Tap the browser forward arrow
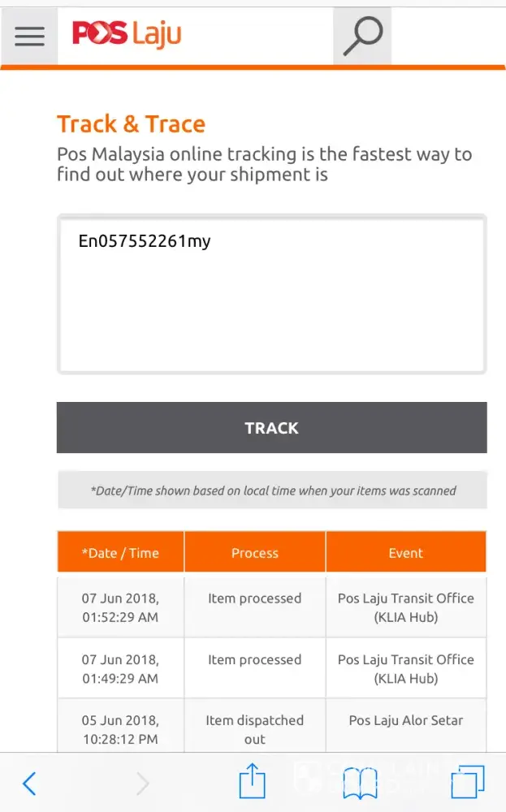 [x=142, y=784]
